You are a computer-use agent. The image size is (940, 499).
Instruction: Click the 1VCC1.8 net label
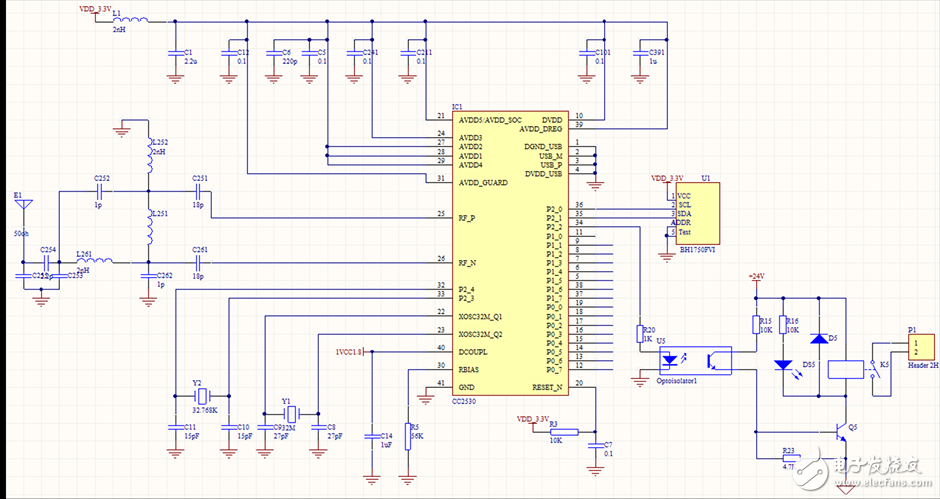pyautogui.click(x=349, y=351)
